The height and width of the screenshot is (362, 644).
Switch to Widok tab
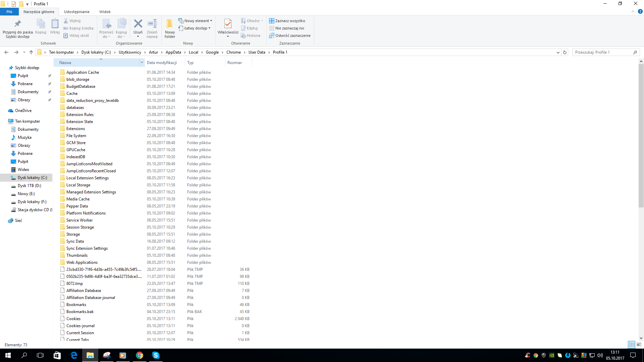pyautogui.click(x=105, y=12)
